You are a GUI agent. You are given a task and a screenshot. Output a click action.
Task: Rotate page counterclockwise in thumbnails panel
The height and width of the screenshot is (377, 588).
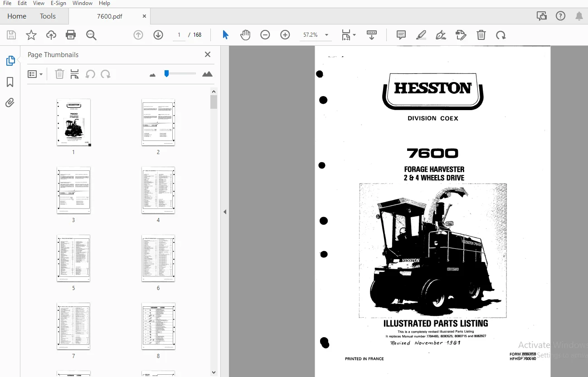[90, 74]
